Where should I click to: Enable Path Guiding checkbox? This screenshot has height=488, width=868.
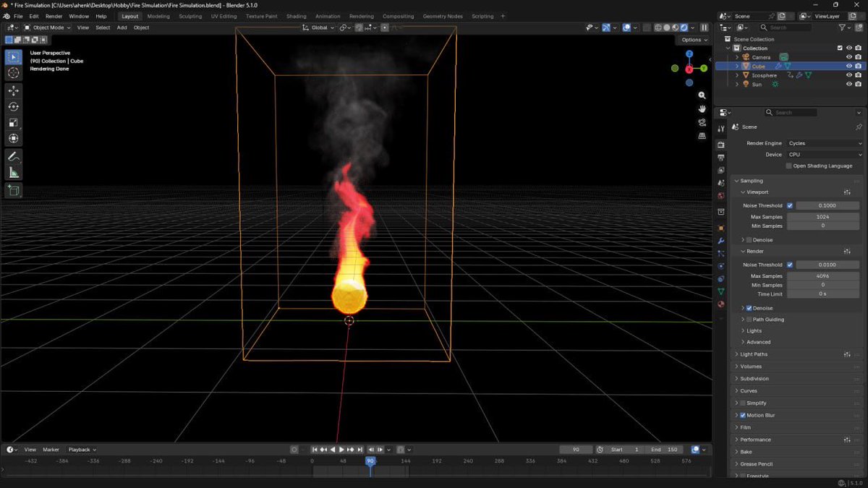click(749, 319)
